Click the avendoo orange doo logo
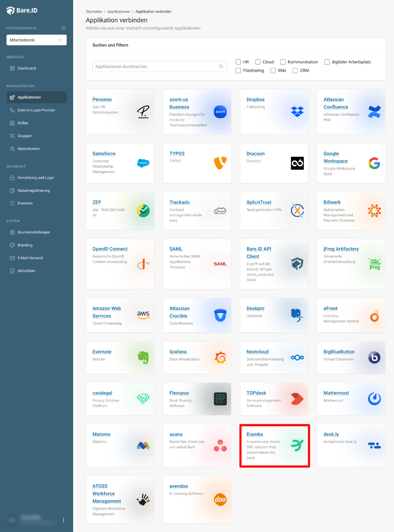The width and height of the screenshot is (394, 532). tap(220, 500)
